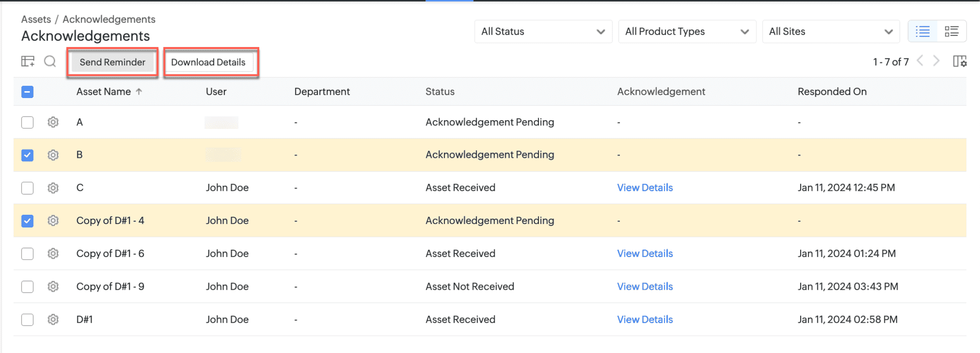Open the table settings icon beside search

click(28, 61)
